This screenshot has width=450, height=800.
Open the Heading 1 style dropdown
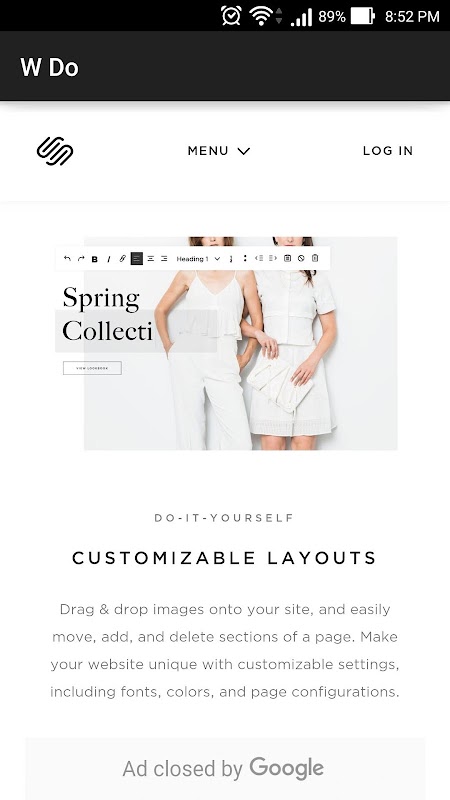click(x=198, y=259)
